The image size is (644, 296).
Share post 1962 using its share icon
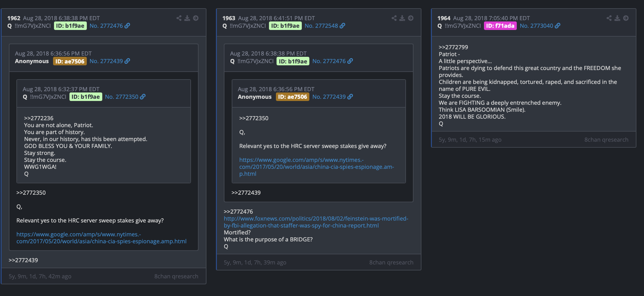coord(179,18)
